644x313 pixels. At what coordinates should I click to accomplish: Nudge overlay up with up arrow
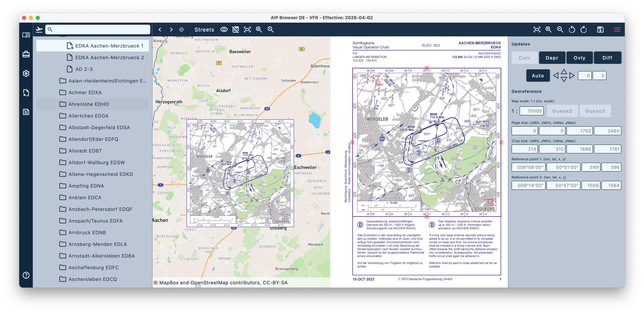tap(564, 72)
